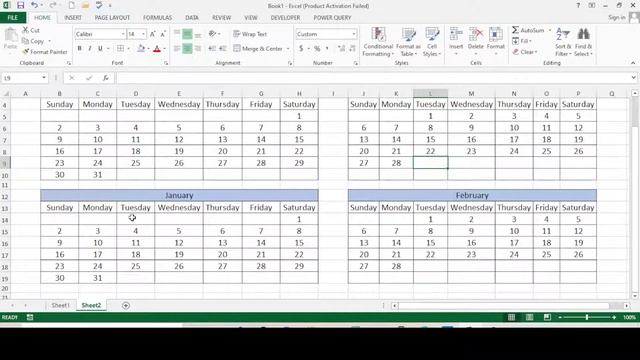Open Cell Styles gallery

tap(432, 42)
